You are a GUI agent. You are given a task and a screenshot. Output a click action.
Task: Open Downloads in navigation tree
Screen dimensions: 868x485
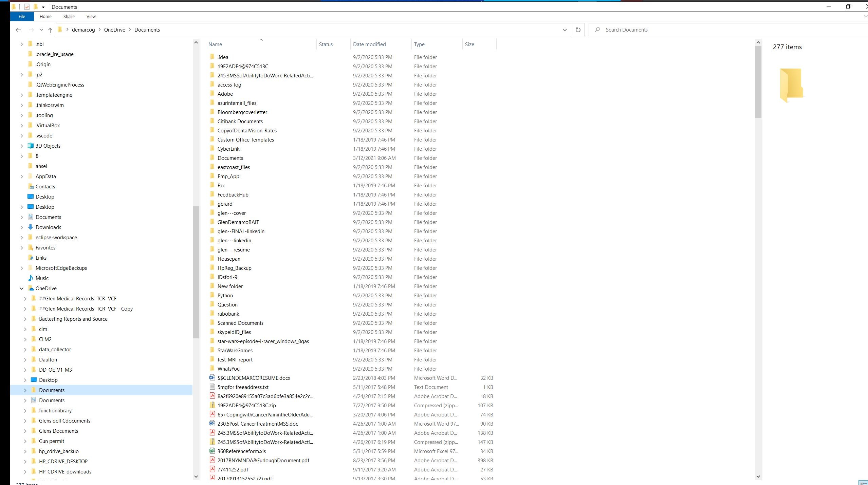pos(48,227)
